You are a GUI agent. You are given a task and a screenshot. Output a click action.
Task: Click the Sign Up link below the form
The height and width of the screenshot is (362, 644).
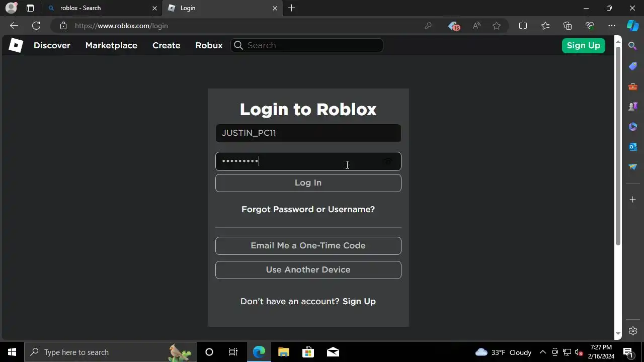(x=359, y=301)
